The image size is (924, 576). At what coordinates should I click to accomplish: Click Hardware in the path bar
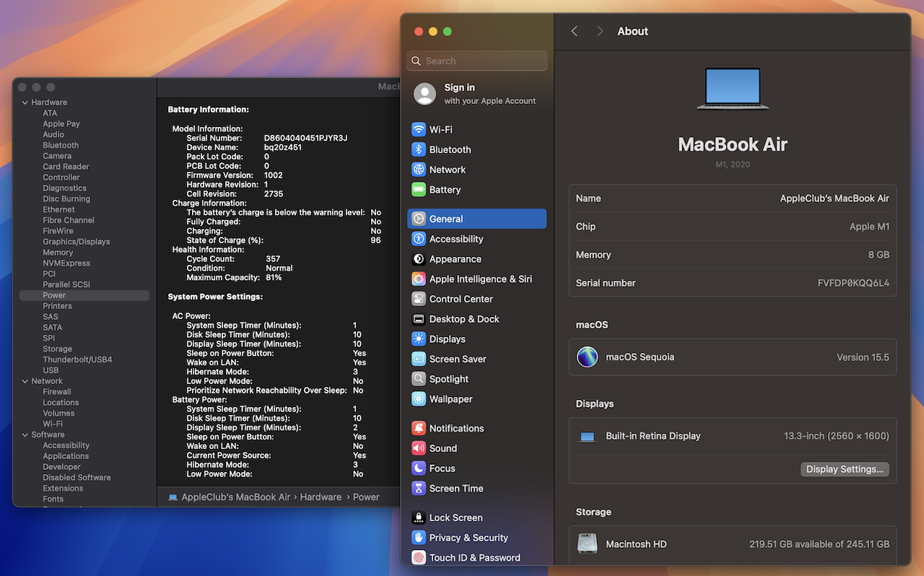(x=321, y=497)
